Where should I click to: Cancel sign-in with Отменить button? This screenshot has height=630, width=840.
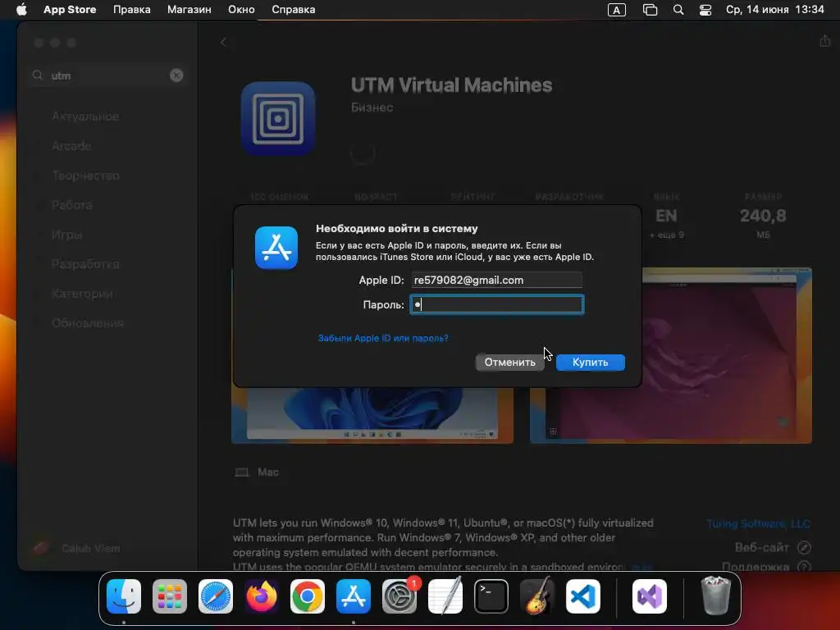(x=509, y=362)
